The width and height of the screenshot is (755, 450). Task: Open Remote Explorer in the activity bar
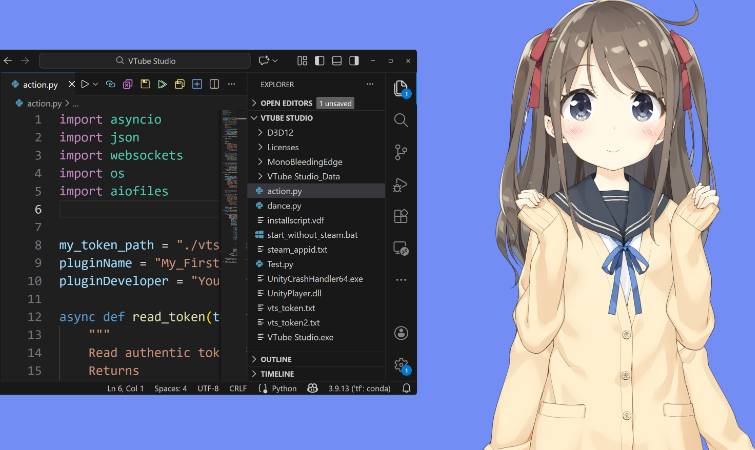coord(401,248)
